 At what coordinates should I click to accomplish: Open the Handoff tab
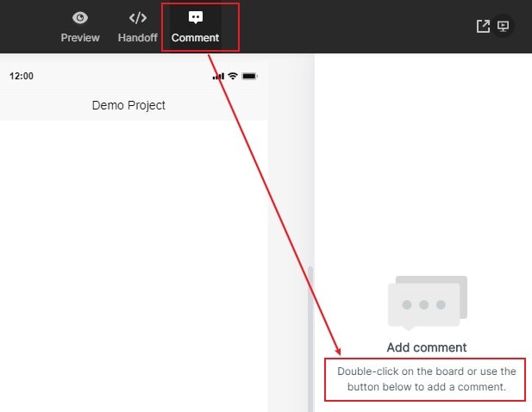137,27
